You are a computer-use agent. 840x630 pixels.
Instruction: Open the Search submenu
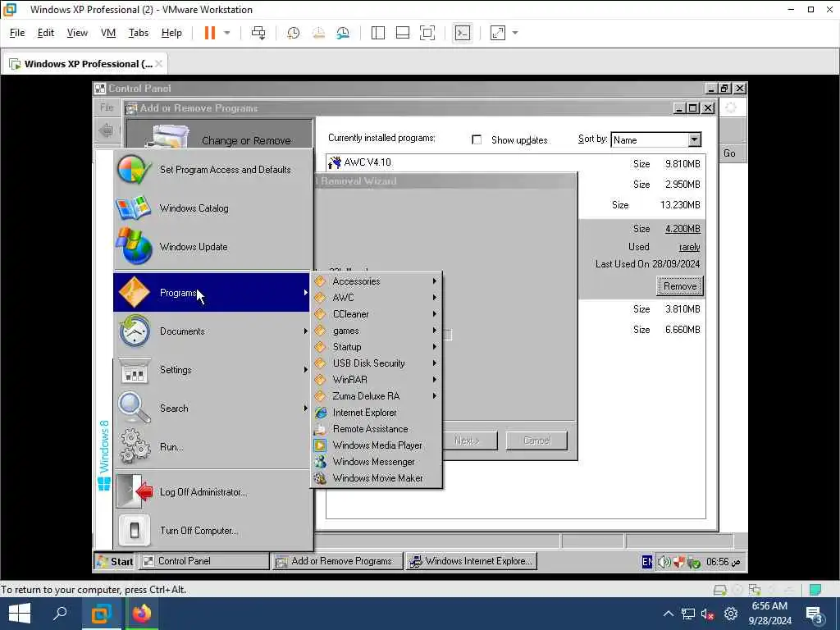[x=212, y=409]
